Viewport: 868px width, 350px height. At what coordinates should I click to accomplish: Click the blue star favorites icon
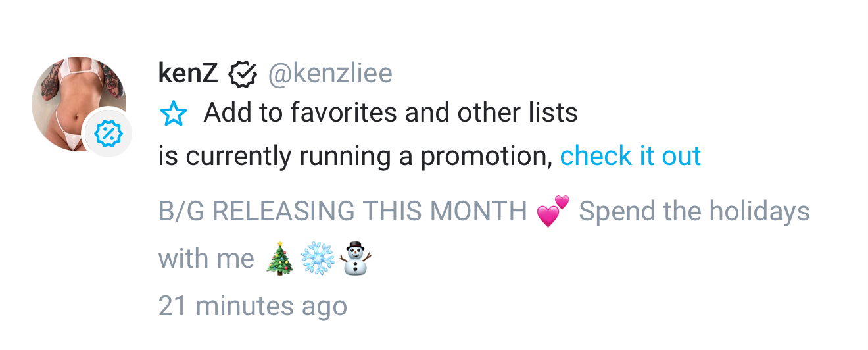coord(174,114)
